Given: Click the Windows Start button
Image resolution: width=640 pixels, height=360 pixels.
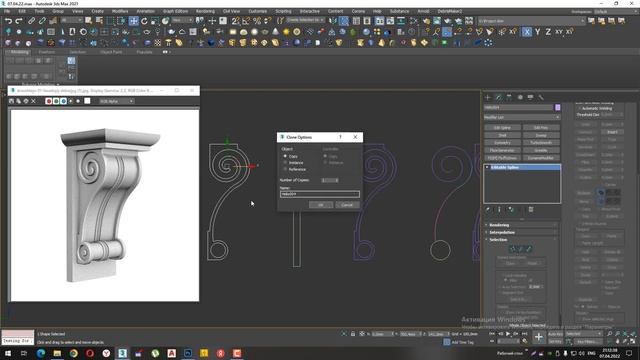Looking at the screenshot, I should pos(7,353).
